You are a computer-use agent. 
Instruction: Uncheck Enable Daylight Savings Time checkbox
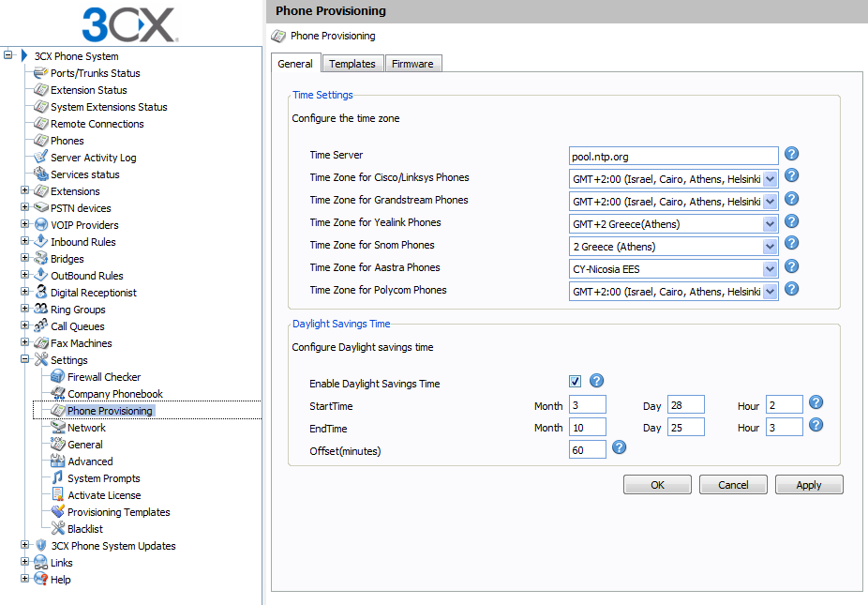point(575,381)
